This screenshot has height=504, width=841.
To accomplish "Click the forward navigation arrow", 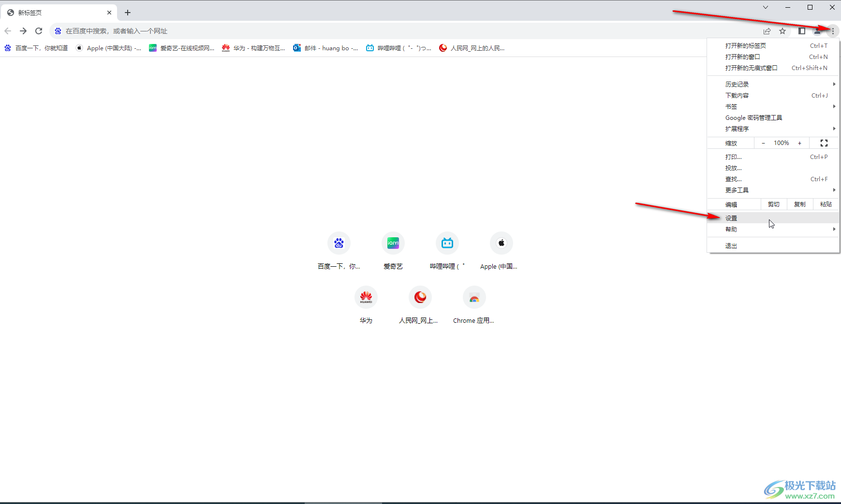I will point(23,31).
